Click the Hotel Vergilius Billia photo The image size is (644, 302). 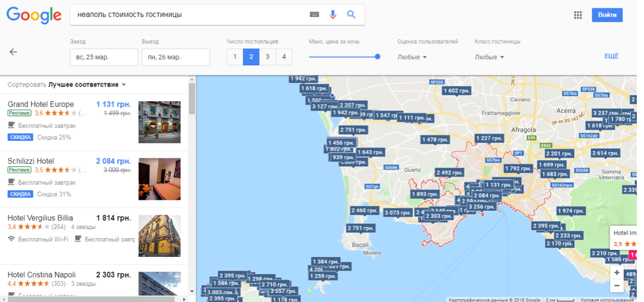(159, 236)
